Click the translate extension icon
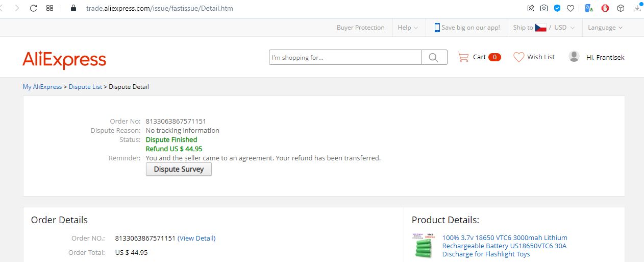 pyautogui.click(x=589, y=8)
